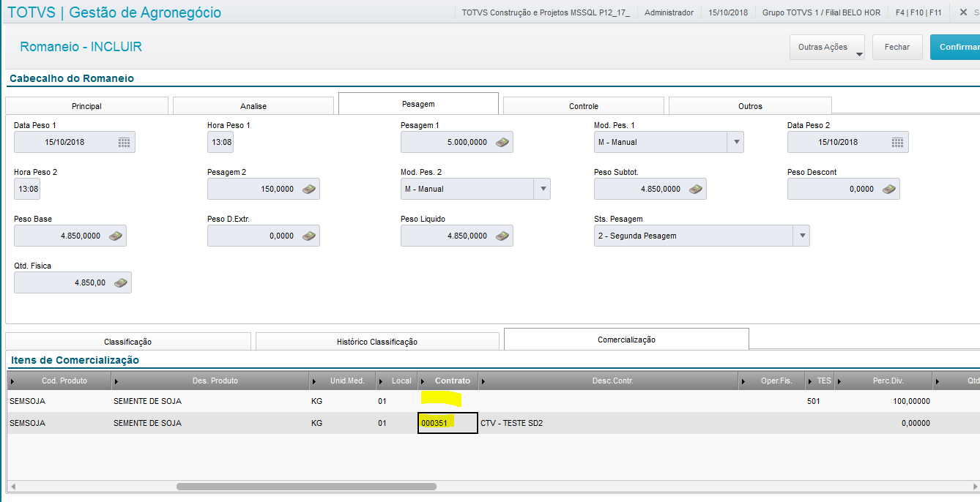The image size is (980, 502).
Task: Open Mod. Pes. 1 dropdown
Action: click(736, 142)
